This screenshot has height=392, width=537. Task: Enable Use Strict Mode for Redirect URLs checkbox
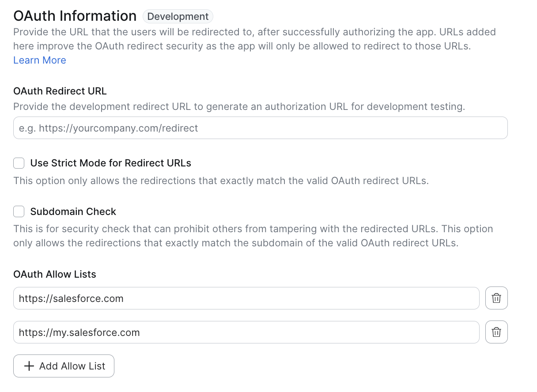click(19, 163)
